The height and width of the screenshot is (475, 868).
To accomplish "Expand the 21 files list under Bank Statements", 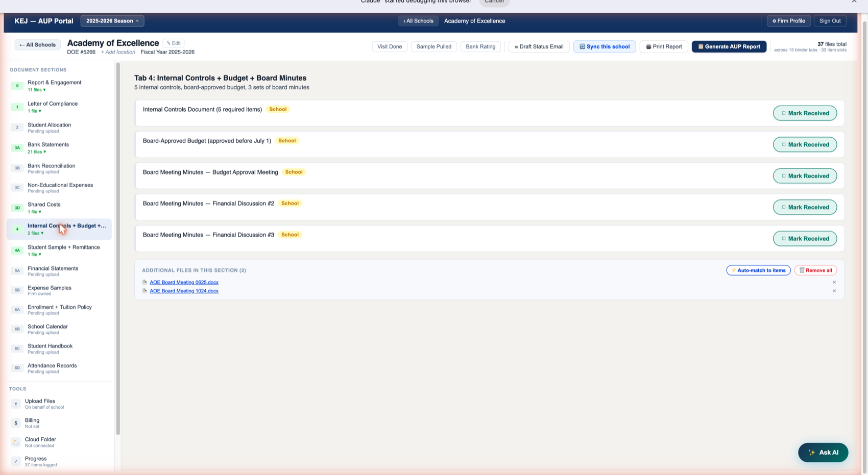I will click(37, 152).
